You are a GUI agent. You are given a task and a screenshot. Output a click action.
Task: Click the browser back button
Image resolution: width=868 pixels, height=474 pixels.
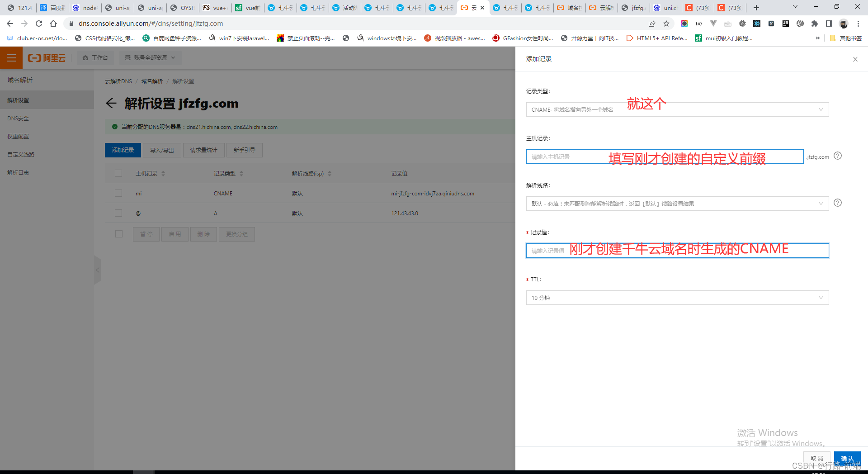[x=10, y=24]
